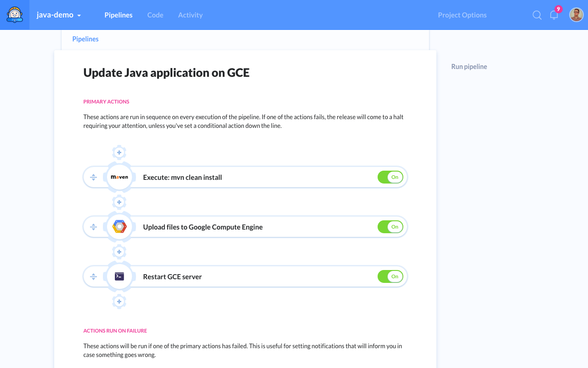Open Project Options
This screenshot has width=588, height=368.
[462, 15]
